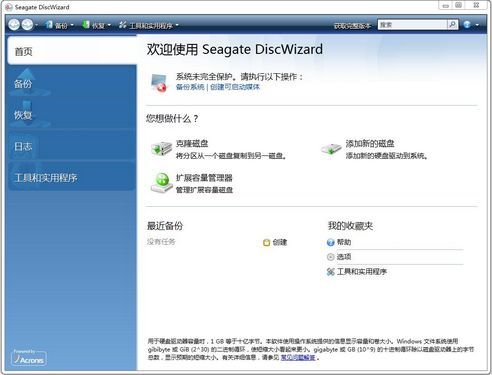Image resolution: width=492 pixels, height=375 pixels.
Task: Open the 扩展容量管理器 icon
Action: pyautogui.click(x=161, y=183)
